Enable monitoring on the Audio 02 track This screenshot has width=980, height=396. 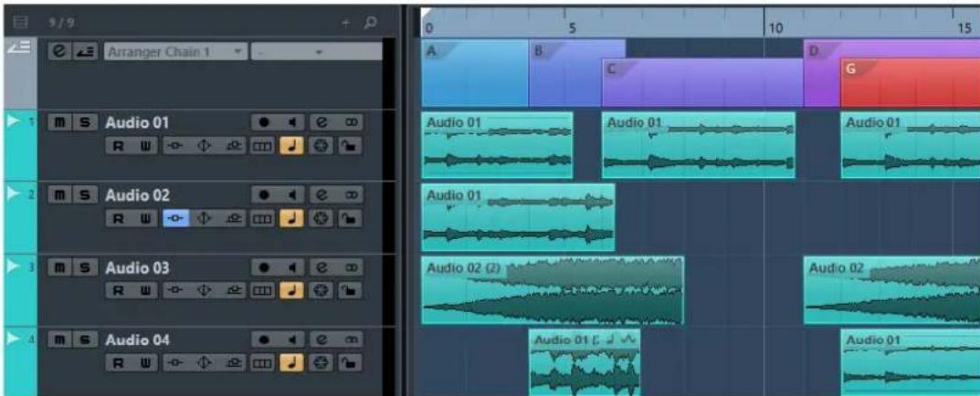[292, 196]
